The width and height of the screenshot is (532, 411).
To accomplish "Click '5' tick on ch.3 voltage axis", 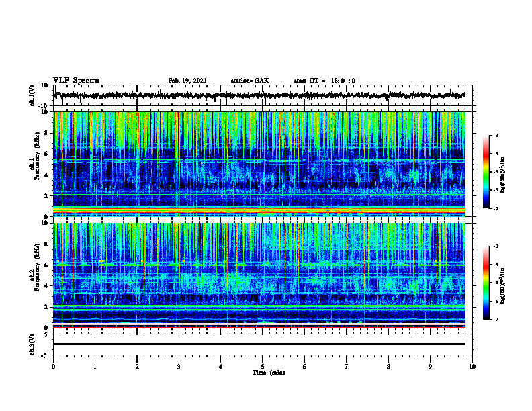I will click(x=47, y=334).
